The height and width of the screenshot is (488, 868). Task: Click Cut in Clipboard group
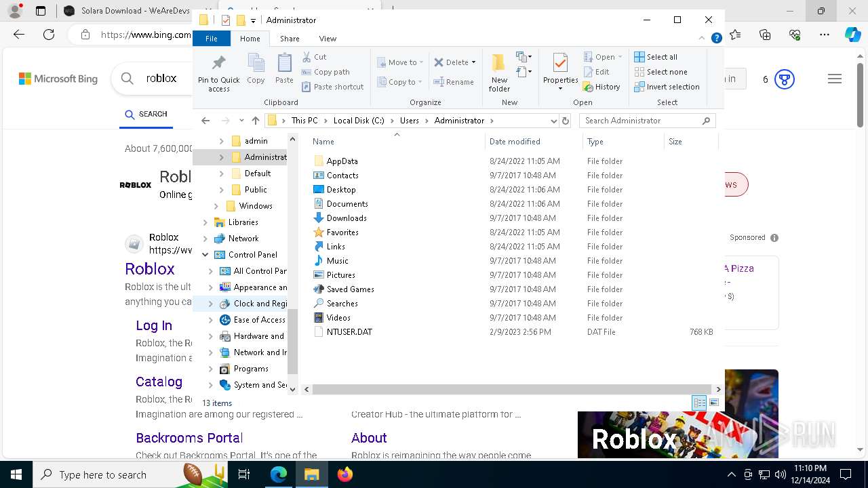(314, 57)
